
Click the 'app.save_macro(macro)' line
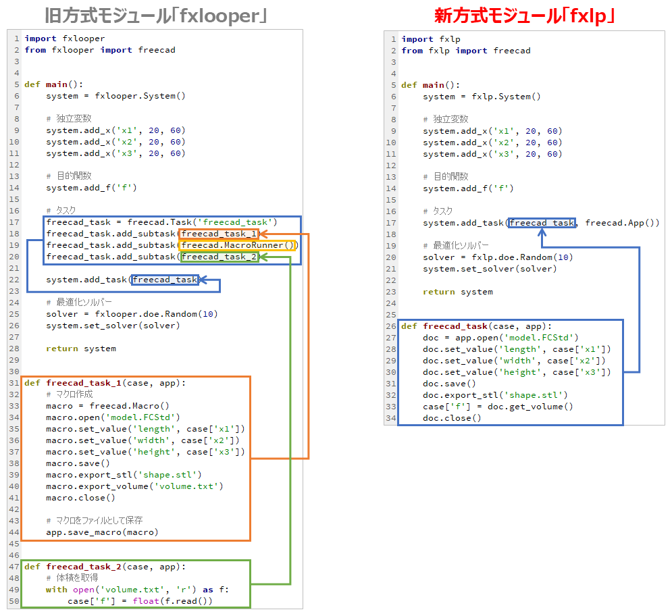(x=102, y=532)
